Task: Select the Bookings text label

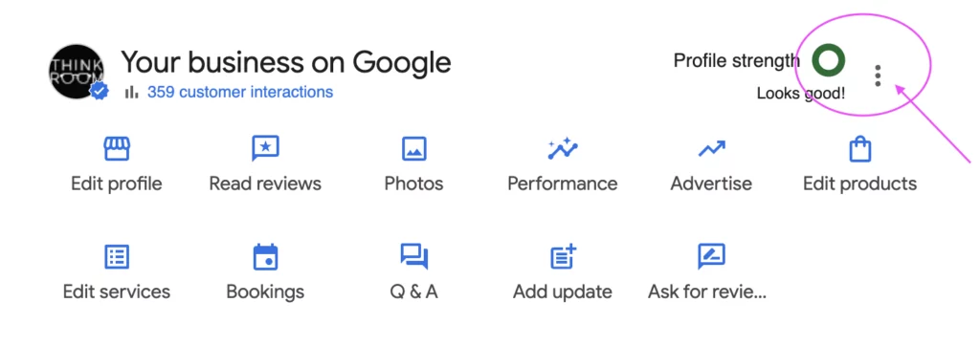Action: 265,292
